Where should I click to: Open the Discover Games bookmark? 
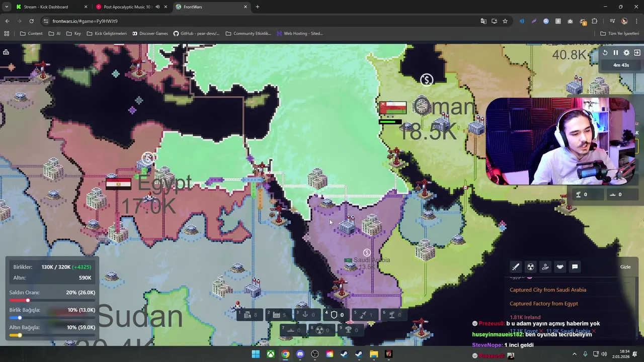(x=150, y=34)
